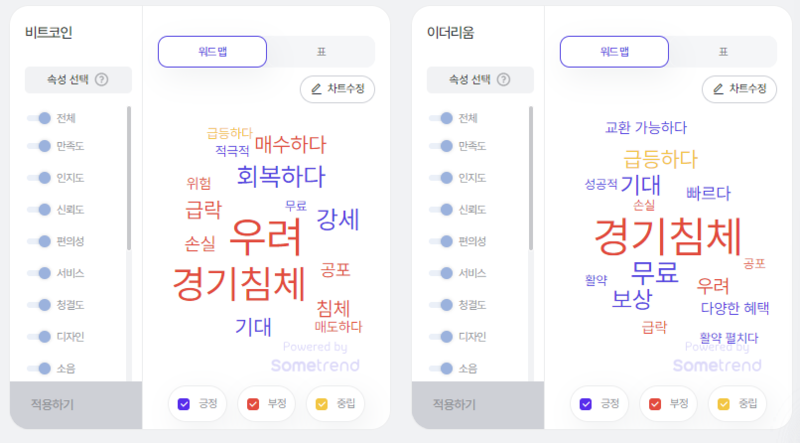Switch to the 표 tab in Bitcoin panel
Image resolution: width=800 pixels, height=443 pixels.
pyautogui.click(x=321, y=52)
